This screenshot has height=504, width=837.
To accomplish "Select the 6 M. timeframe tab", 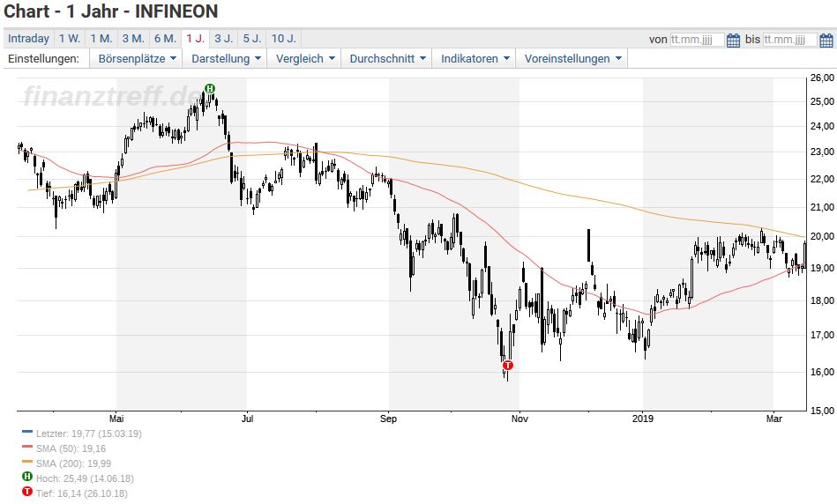I will click(x=165, y=39).
